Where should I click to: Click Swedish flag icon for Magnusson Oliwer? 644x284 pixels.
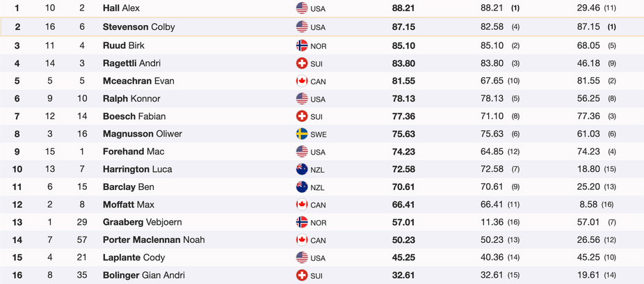point(302,134)
